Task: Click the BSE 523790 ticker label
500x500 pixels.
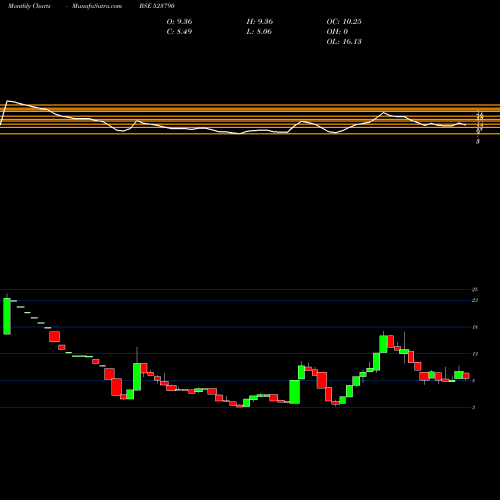Action: [x=157, y=6]
